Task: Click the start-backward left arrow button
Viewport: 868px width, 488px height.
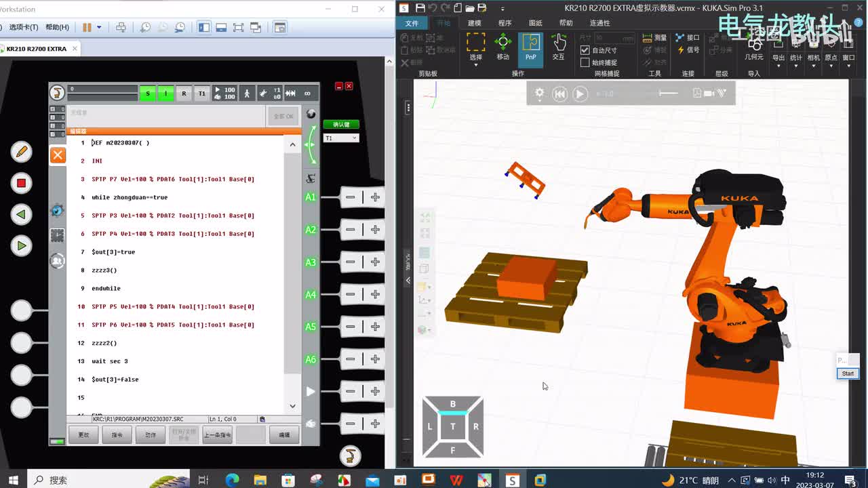Action: pyautogui.click(x=21, y=215)
